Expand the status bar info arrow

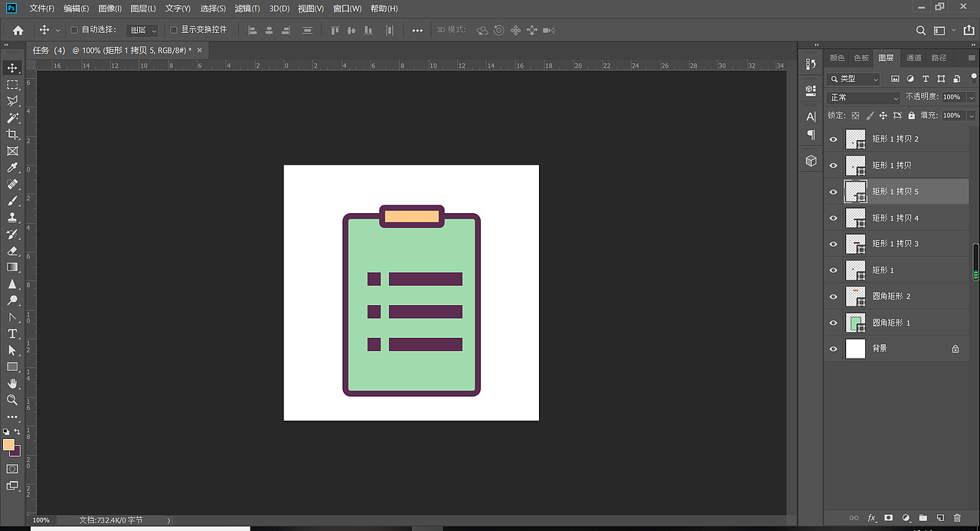169,520
